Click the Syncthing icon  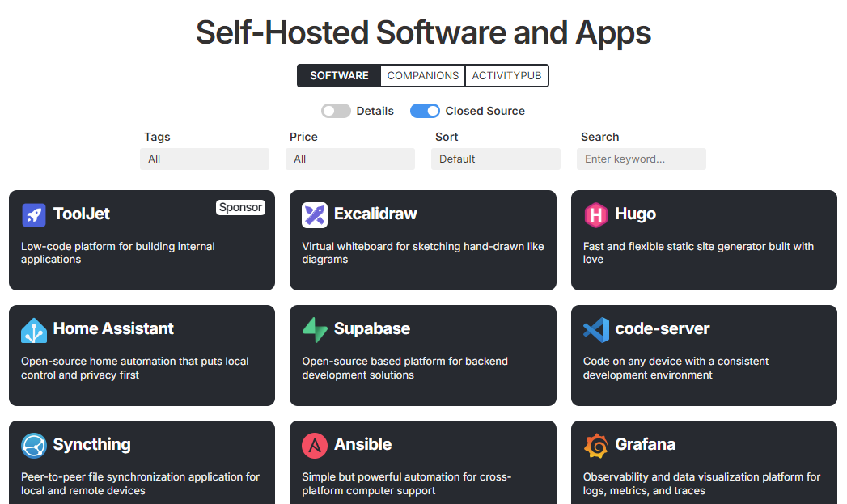32,445
